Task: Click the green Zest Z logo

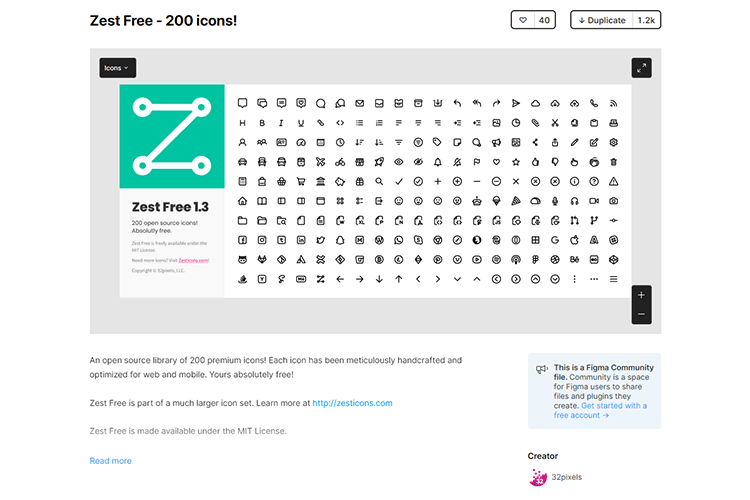Action: click(172, 135)
